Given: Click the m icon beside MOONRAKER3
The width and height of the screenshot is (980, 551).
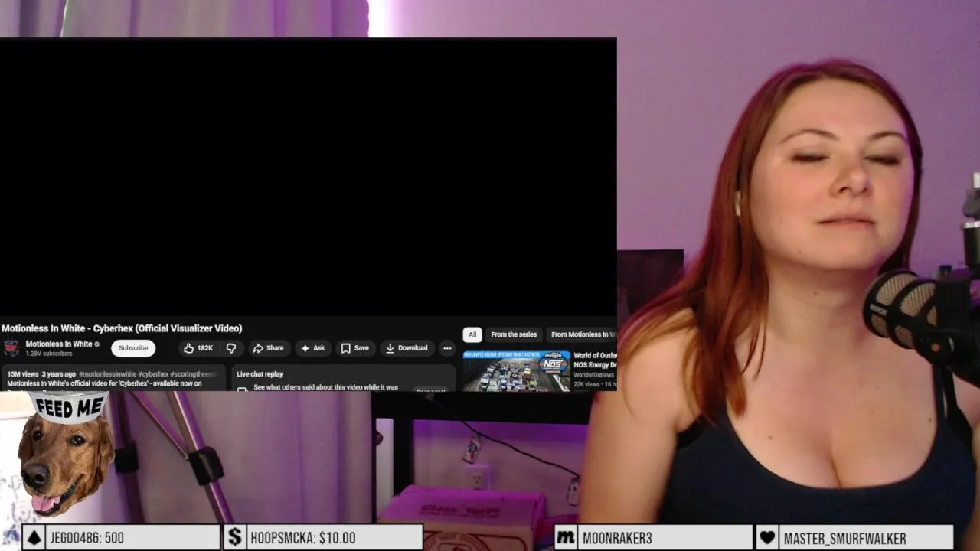Looking at the screenshot, I should coord(565,538).
